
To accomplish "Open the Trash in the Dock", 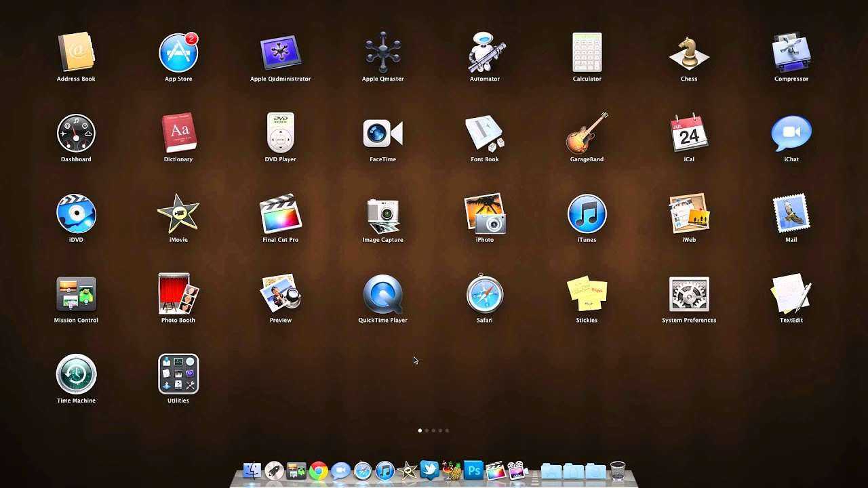I will [617, 470].
